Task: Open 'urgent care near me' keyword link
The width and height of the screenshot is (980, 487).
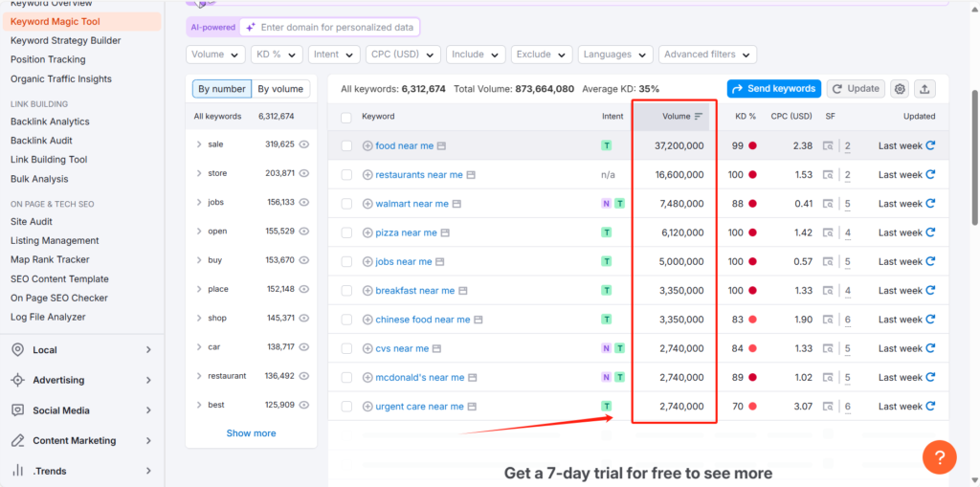Action: (419, 407)
